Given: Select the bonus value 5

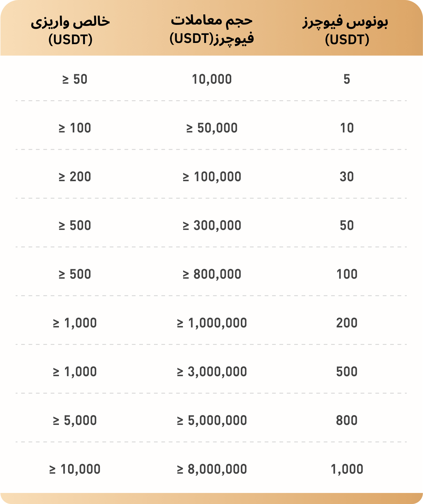Looking at the screenshot, I should [x=347, y=79].
